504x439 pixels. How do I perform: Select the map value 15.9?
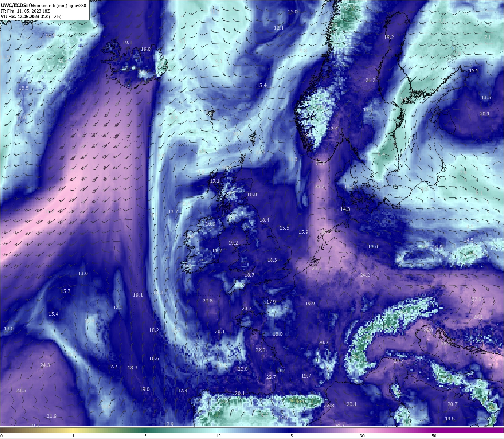303,232
